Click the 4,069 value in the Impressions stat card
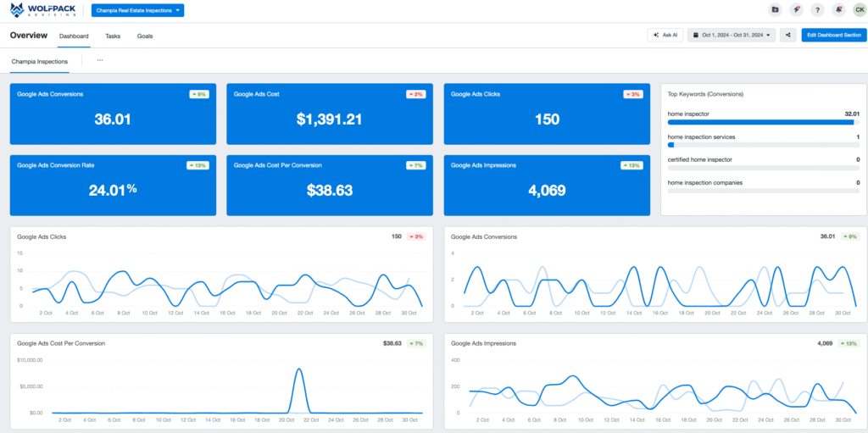 coord(547,191)
